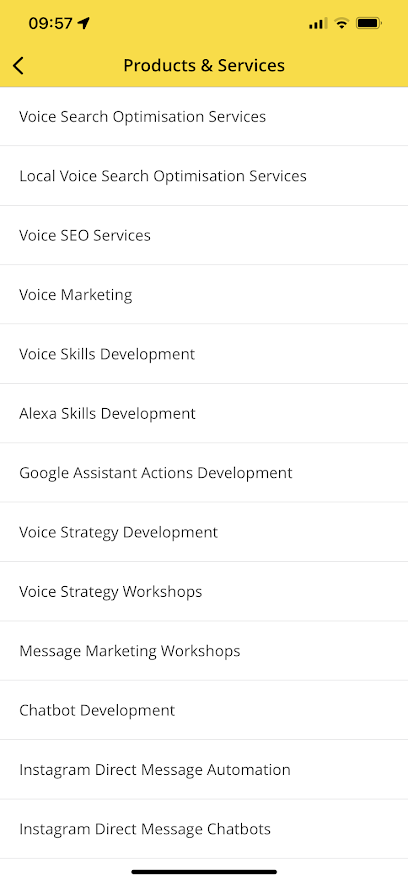408x882 pixels.
Task: Tap the home indicator bar
Action: 204,872
